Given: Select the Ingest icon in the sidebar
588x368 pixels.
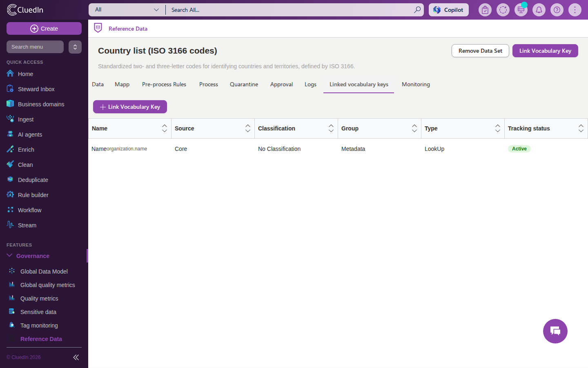Looking at the screenshot, I should tap(10, 119).
